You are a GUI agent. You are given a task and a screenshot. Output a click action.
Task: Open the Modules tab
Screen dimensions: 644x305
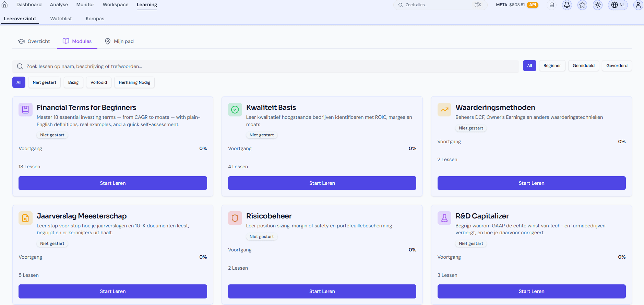77,41
